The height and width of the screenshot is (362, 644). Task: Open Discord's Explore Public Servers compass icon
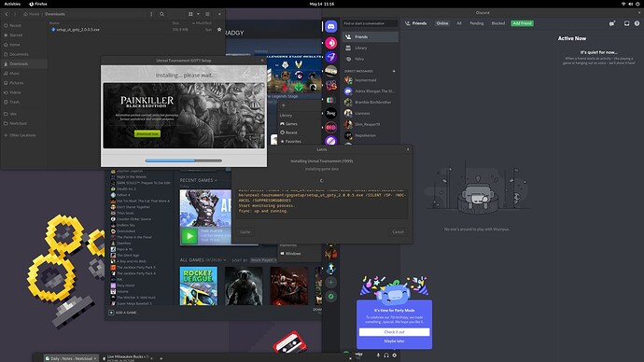(x=331, y=296)
